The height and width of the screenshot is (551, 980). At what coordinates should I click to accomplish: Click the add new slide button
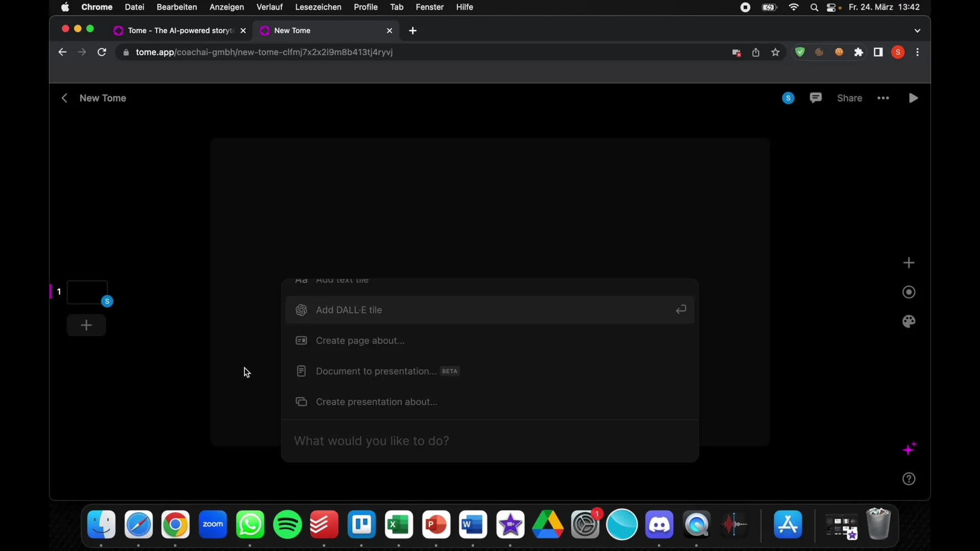point(85,325)
